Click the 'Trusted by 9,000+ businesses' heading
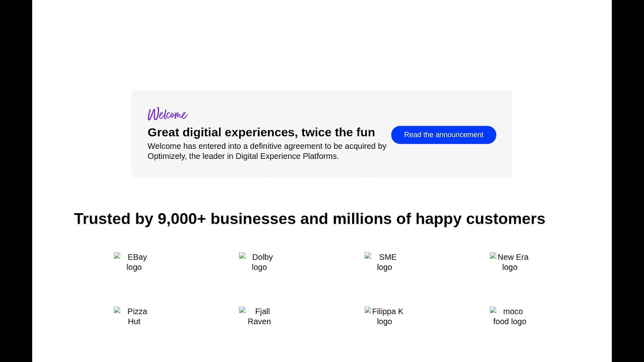 309,219
